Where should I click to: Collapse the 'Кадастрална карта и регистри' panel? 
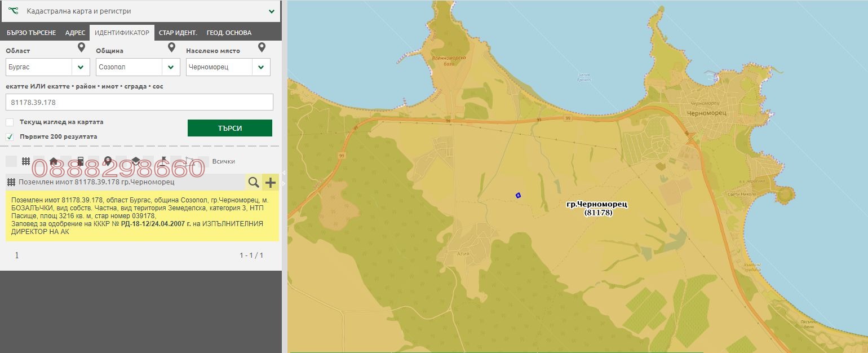click(x=272, y=11)
